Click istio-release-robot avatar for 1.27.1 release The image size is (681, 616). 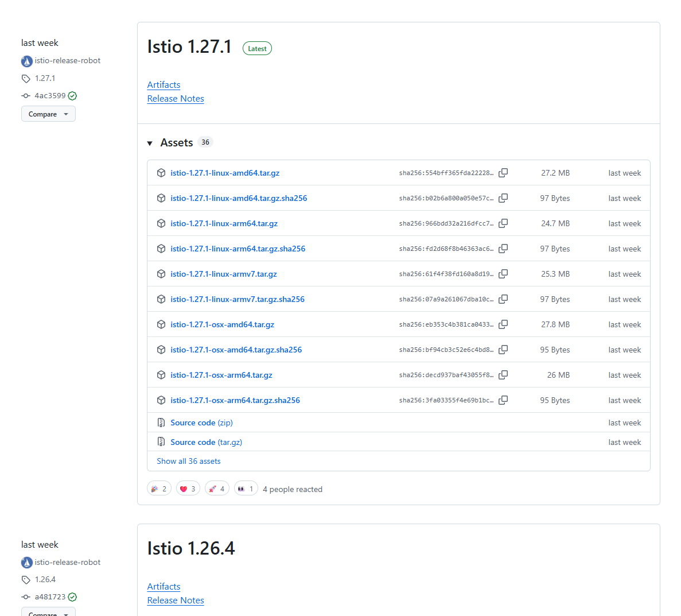[26, 61]
